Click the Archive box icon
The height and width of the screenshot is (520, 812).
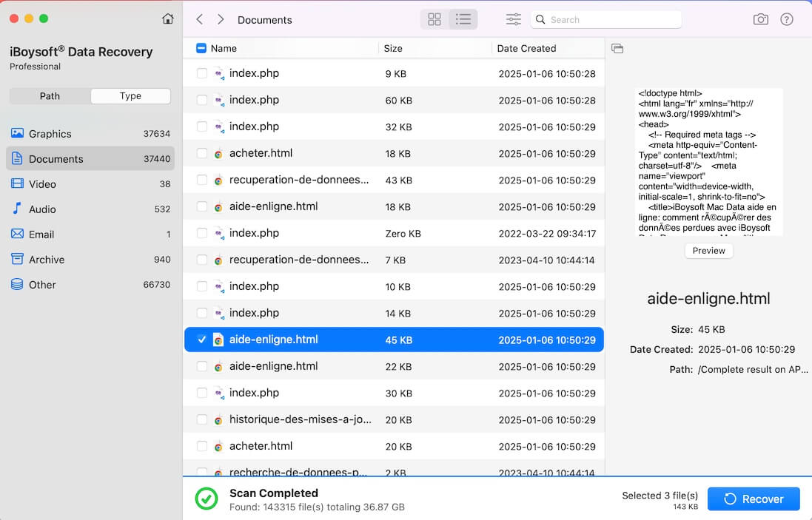(x=17, y=259)
